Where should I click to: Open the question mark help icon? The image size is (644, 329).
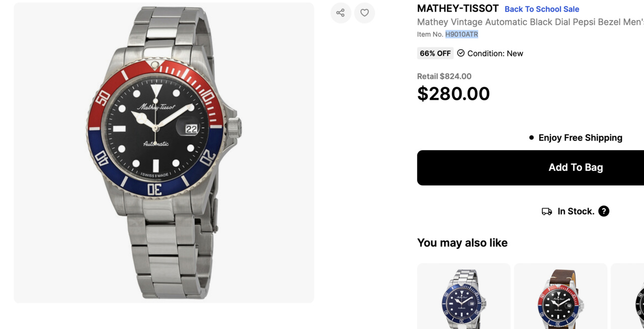(x=604, y=211)
